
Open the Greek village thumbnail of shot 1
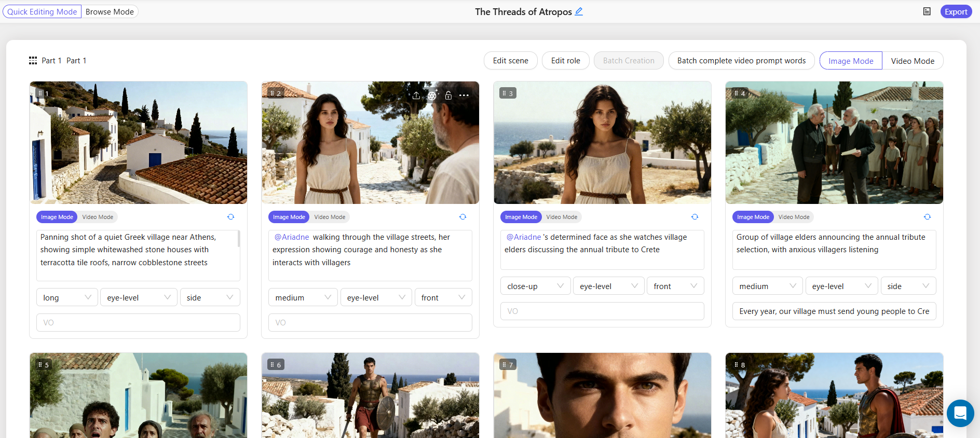[x=138, y=143]
